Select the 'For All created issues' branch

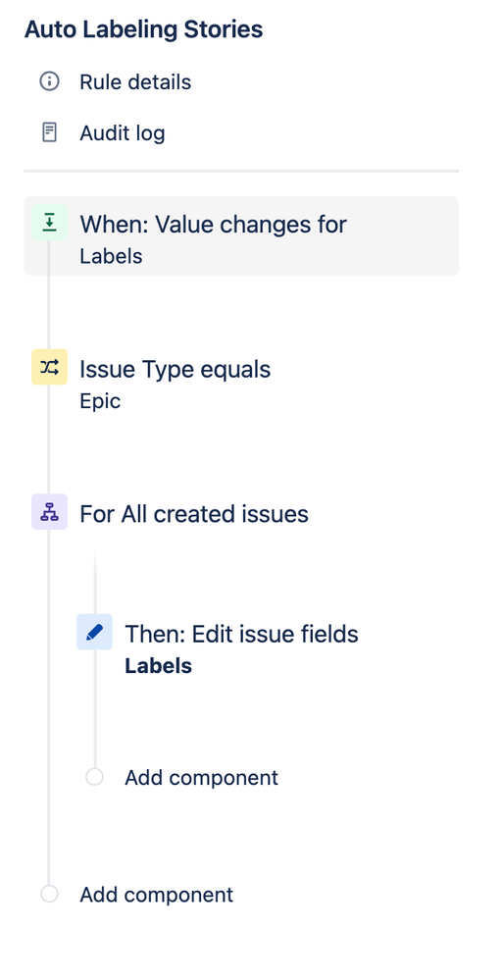(194, 514)
